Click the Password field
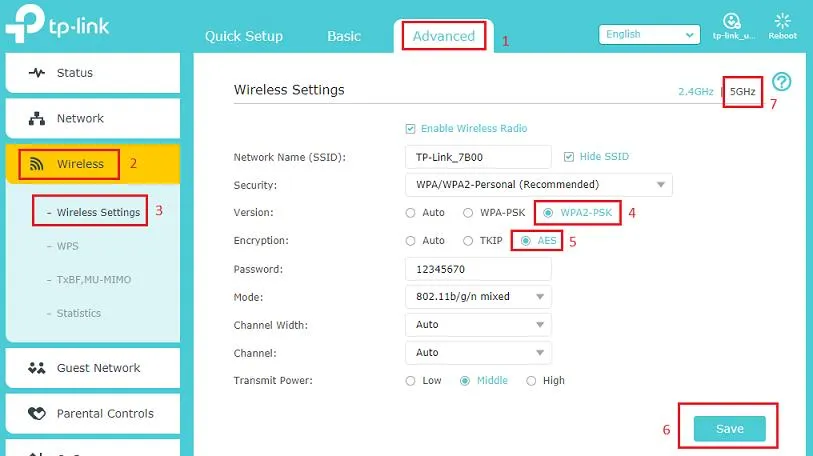Screen dimensions: 813x456 (x=478, y=269)
